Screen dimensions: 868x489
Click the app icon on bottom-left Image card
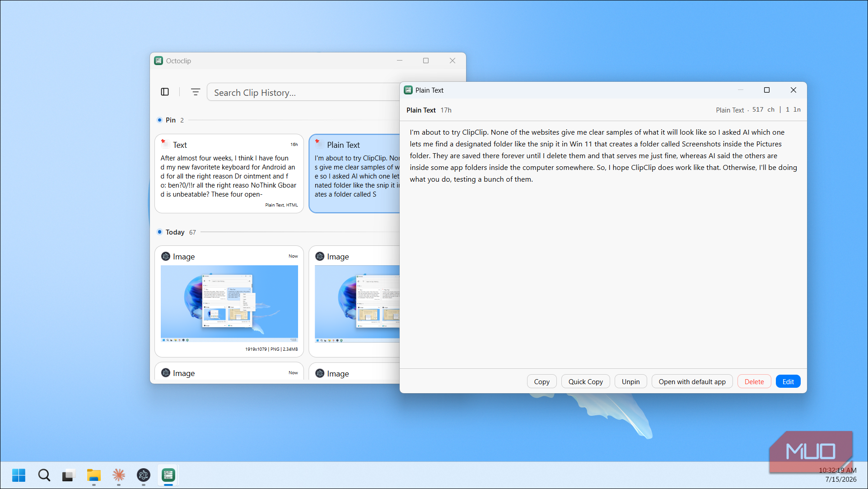click(166, 373)
